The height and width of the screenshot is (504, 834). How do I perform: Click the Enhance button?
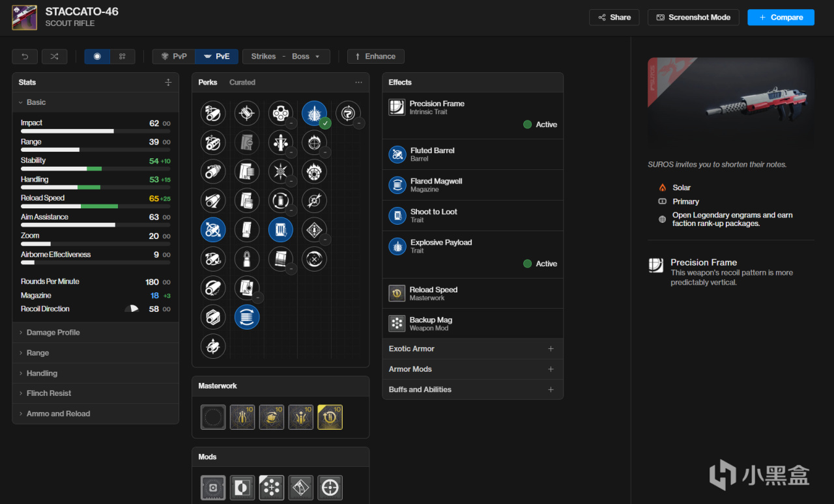tap(375, 57)
